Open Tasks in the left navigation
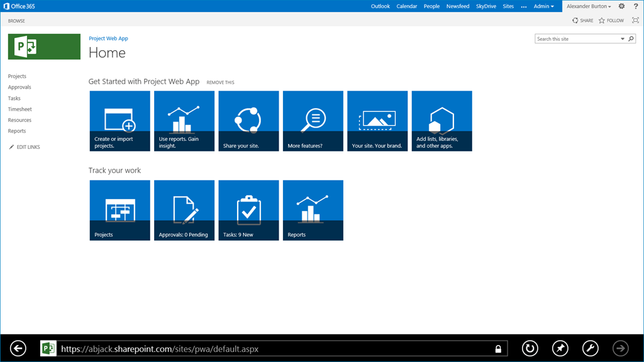The height and width of the screenshot is (362, 644). click(14, 98)
